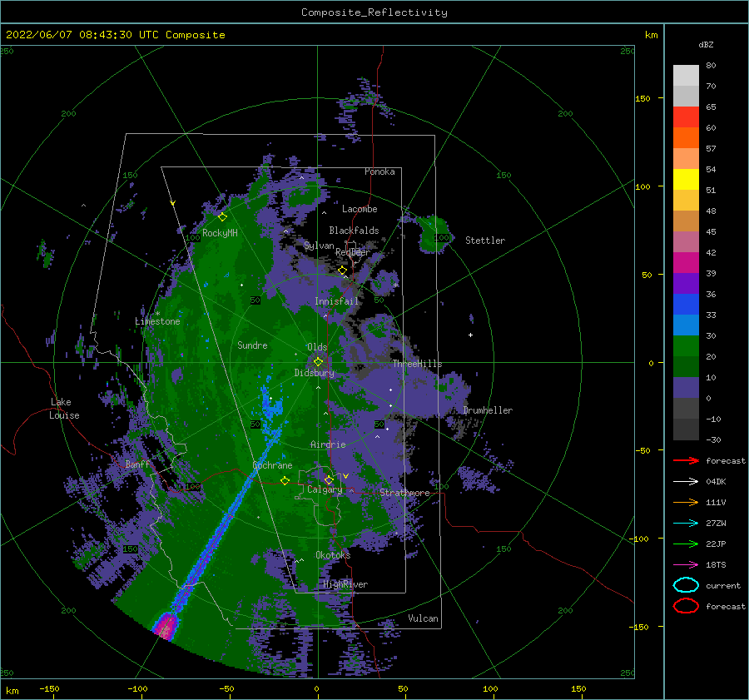Click the magenta 18TS arrow legend icon
Screen dimensions: 749x700
(x=686, y=565)
